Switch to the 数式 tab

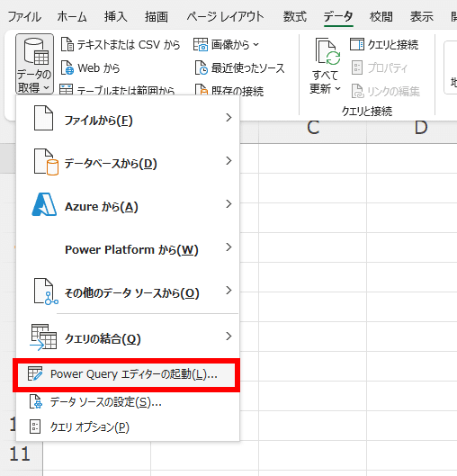(x=295, y=16)
